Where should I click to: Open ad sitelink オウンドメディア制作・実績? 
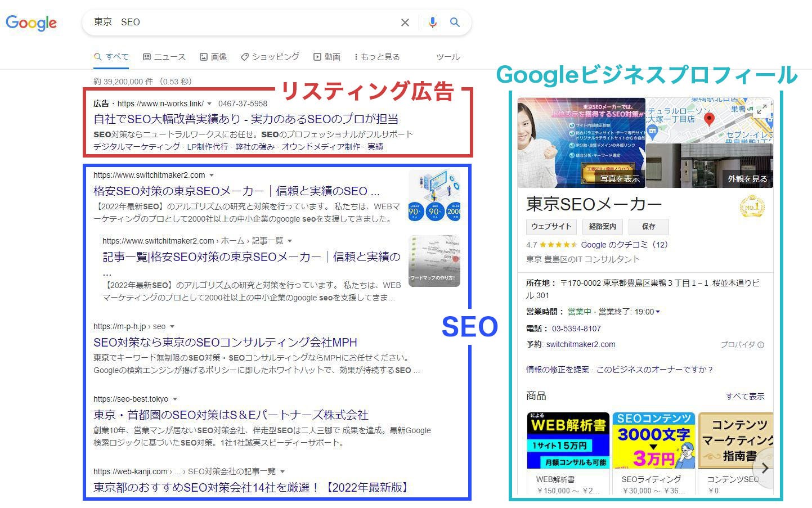(x=333, y=147)
